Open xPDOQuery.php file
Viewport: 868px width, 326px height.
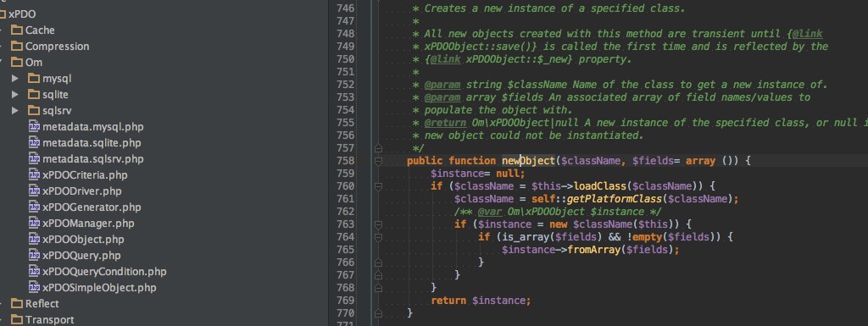(x=82, y=255)
